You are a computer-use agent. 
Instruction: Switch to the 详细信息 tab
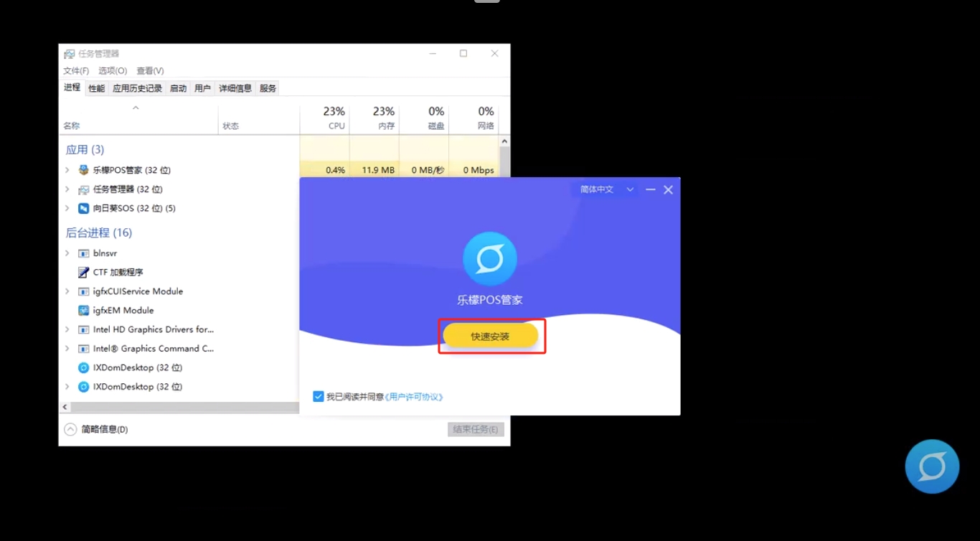click(235, 88)
